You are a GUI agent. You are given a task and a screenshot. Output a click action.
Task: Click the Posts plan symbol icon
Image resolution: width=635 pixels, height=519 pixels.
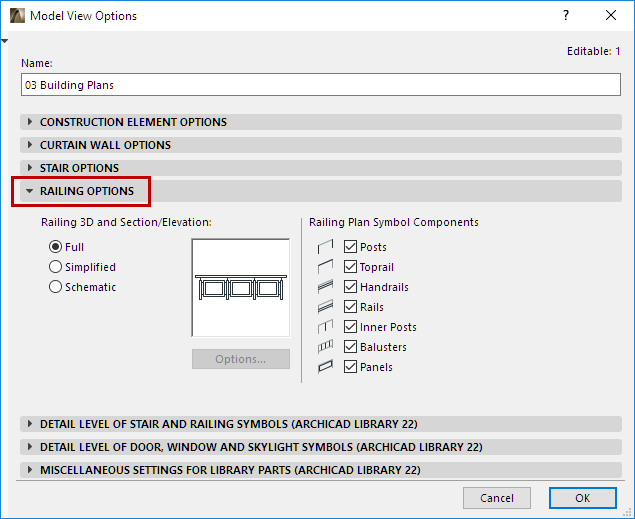(x=325, y=247)
